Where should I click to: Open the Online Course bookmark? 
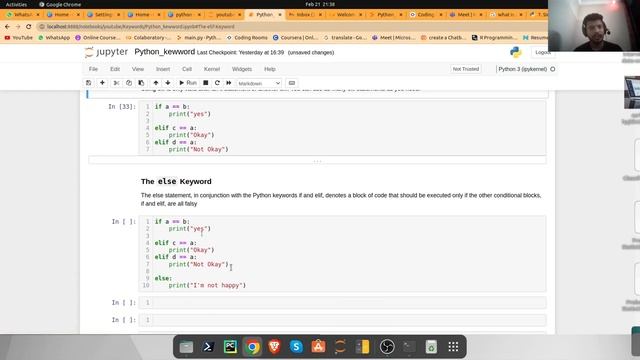pos(98,38)
